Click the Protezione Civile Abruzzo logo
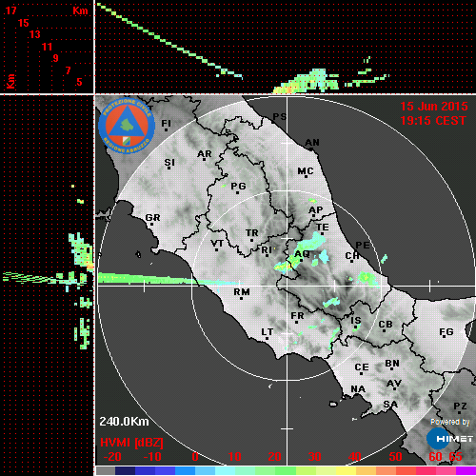Image resolution: width=476 pixels, height=476 pixels. point(127,126)
